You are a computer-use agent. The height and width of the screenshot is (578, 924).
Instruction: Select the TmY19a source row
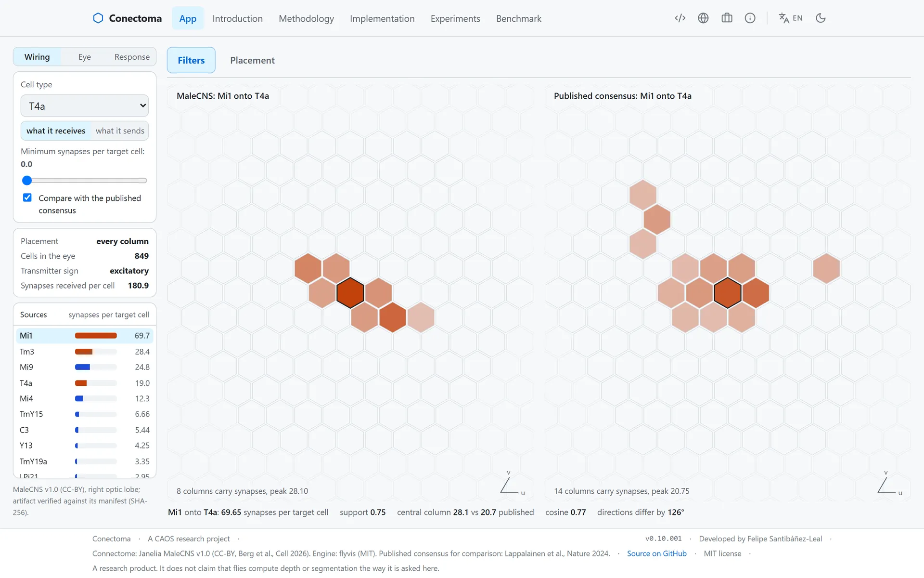[x=85, y=461]
